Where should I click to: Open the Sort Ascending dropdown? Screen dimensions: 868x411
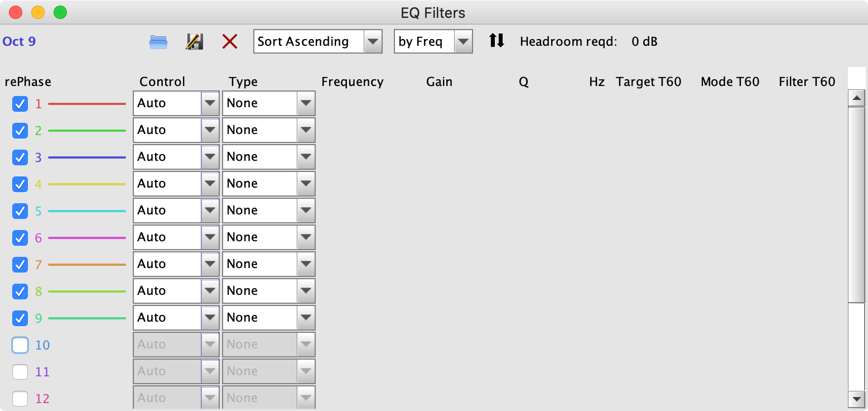(317, 42)
